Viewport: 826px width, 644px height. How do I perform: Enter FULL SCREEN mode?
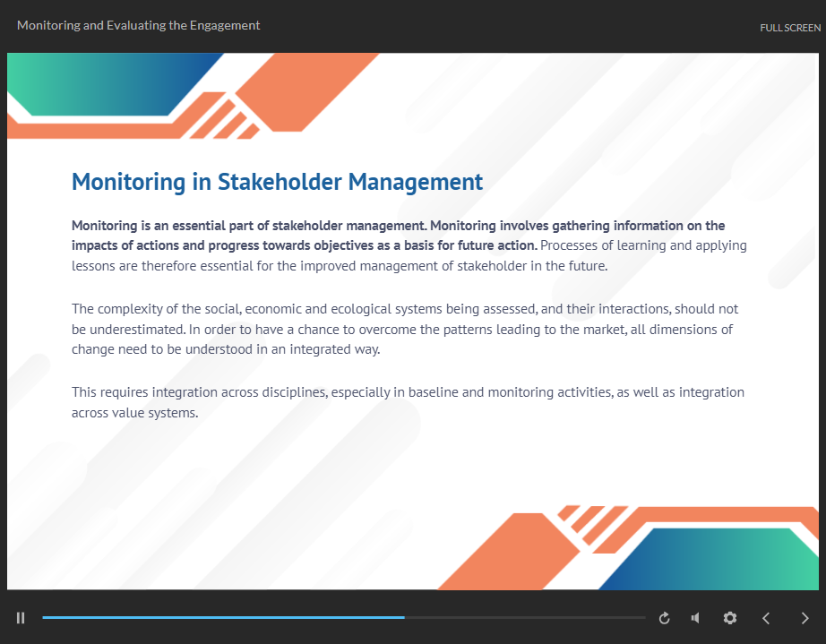[789, 28]
